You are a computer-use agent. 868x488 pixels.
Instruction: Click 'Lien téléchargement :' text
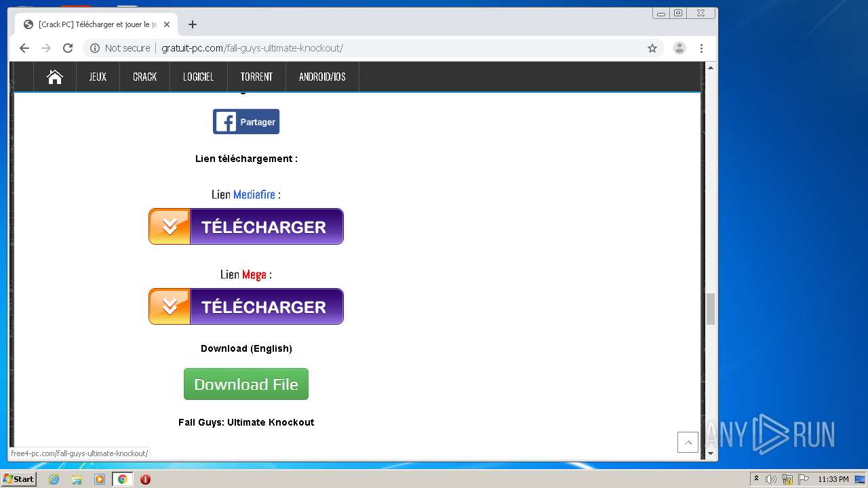[246, 159]
